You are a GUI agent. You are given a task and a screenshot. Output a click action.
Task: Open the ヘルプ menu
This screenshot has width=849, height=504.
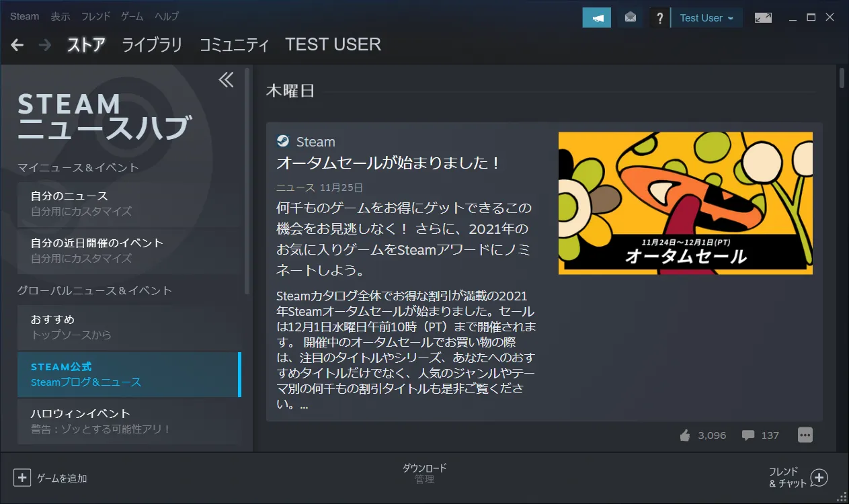[167, 16]
